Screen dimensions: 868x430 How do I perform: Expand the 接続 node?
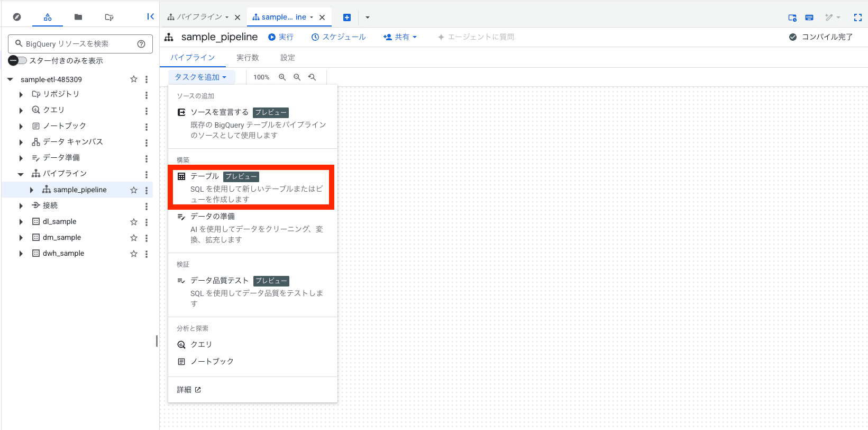point(21,206)
